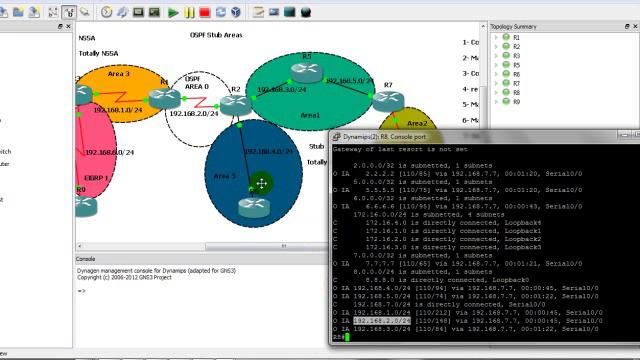Click the 'Area 3' label in orange ellipse
This screenshot has width=640, height=360.
click(x=119, y=74)
